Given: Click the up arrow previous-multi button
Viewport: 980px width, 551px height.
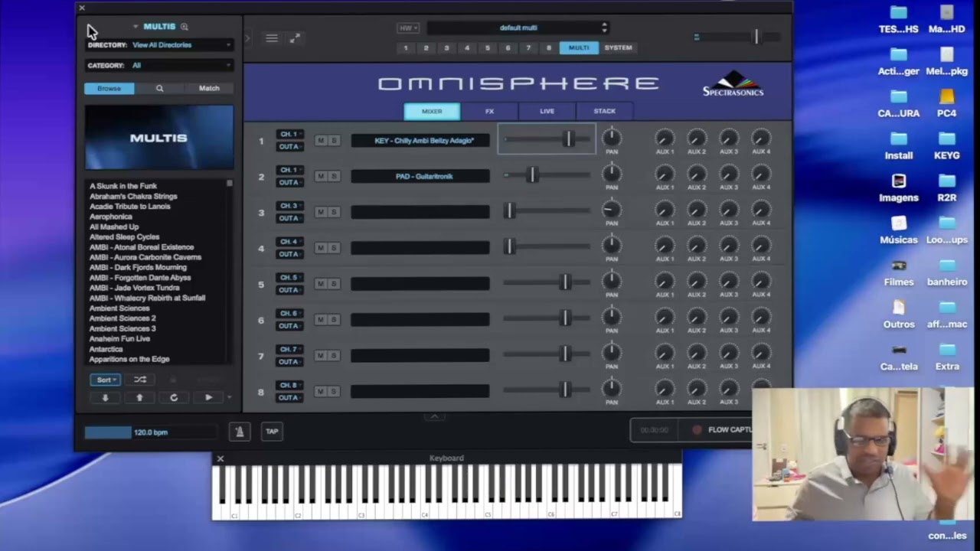Looking at the screenshot, I should point(139,397).
